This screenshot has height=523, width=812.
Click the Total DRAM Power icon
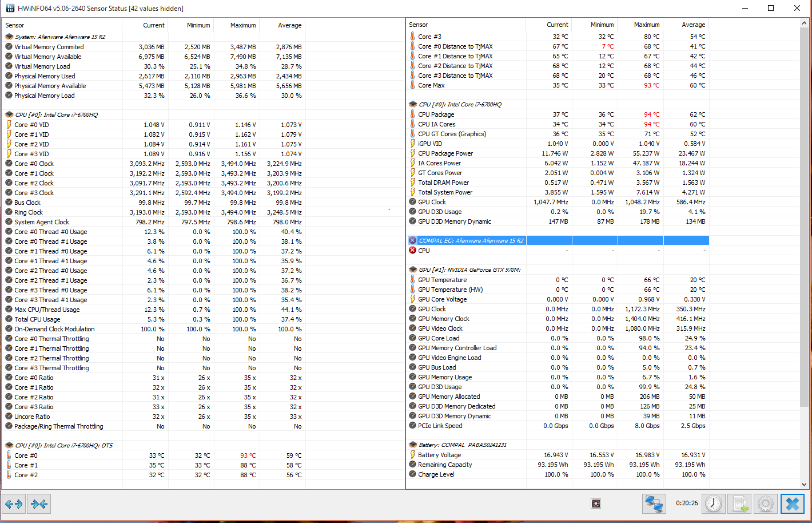coord(413,183)
